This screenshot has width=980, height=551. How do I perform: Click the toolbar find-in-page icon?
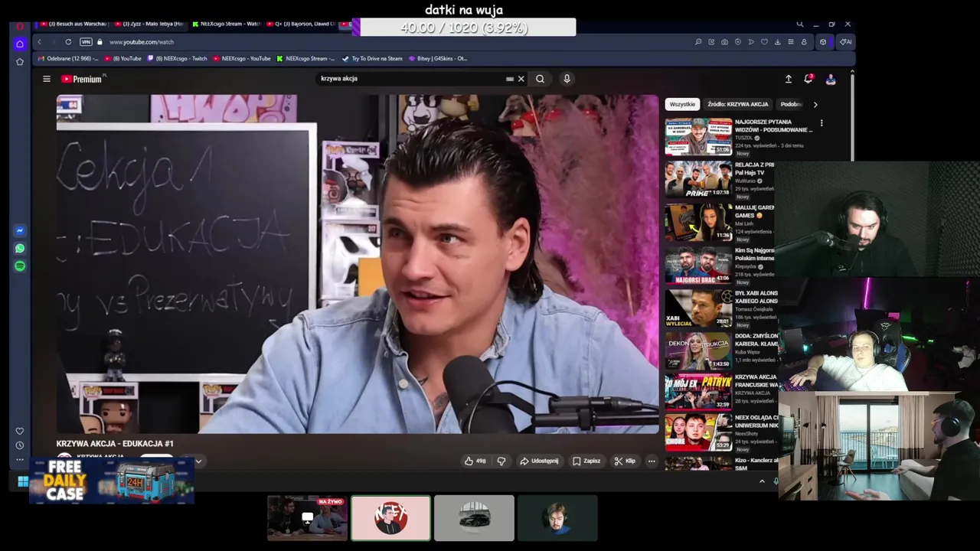698,42
